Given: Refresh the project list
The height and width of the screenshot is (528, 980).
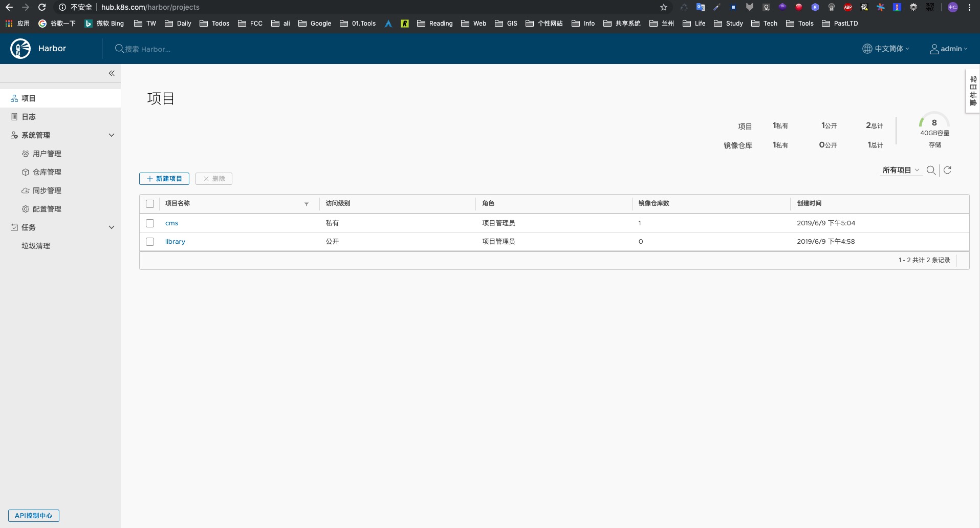Looking at the screenshot, I should (947, 171).
